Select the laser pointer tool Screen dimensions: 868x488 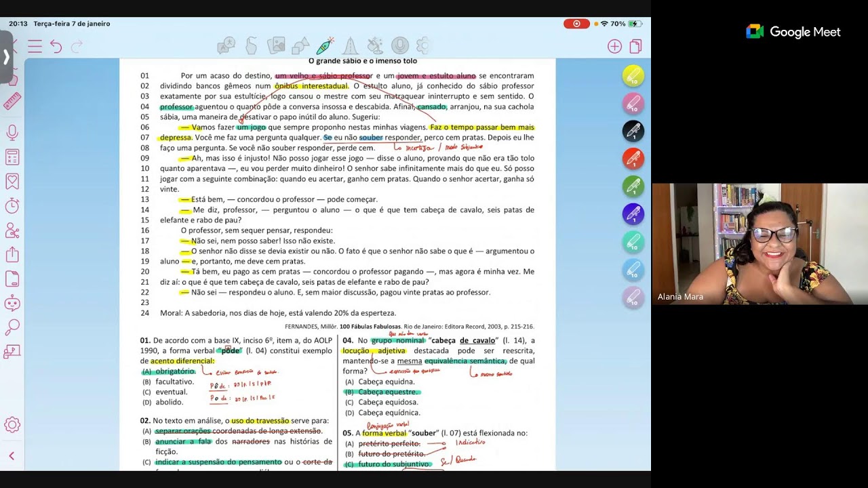[375, 45]
